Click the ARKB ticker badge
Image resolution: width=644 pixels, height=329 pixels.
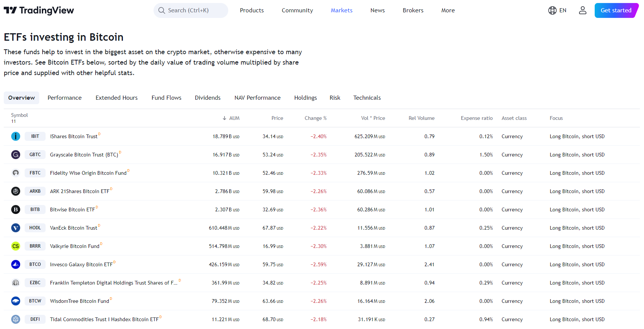point(35,191)
